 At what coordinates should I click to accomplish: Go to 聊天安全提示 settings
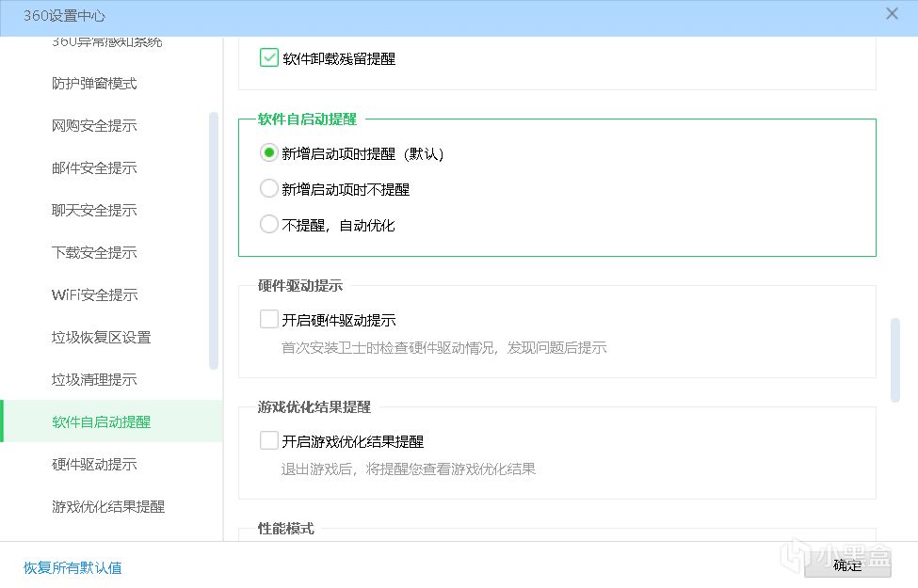94,211
